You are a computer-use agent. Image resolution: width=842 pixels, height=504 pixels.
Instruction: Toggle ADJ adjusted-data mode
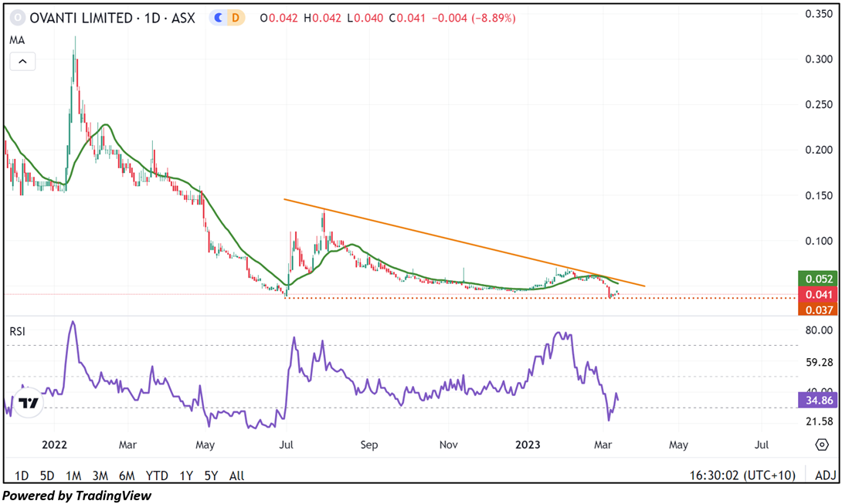coord(825,475)
